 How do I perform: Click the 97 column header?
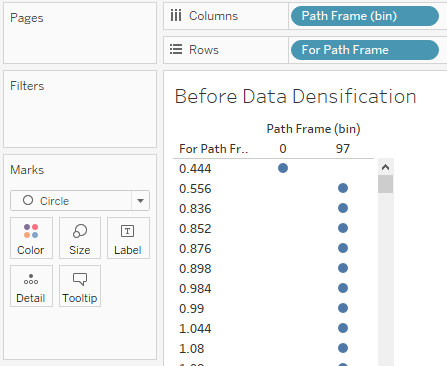click(343, 149)
